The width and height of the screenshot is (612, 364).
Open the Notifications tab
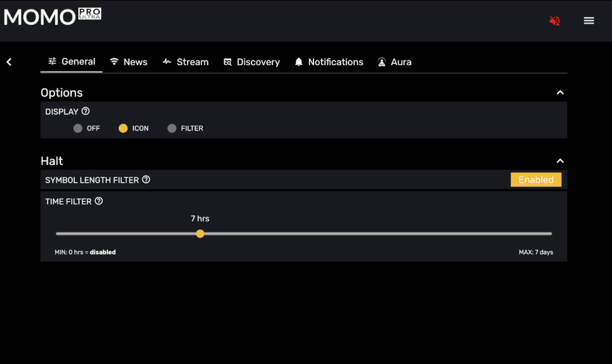click(x=329, y=62)
